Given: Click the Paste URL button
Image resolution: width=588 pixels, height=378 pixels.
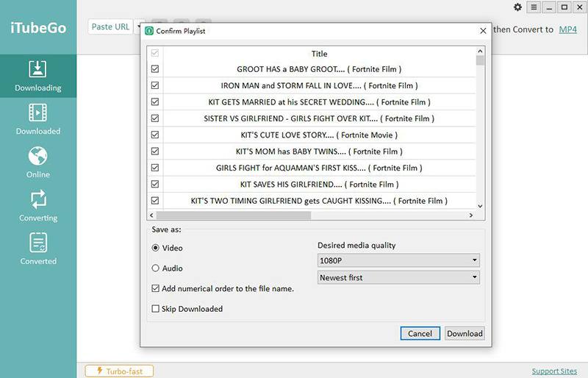Looking at the screenshot, I should [x=111, y=26].
